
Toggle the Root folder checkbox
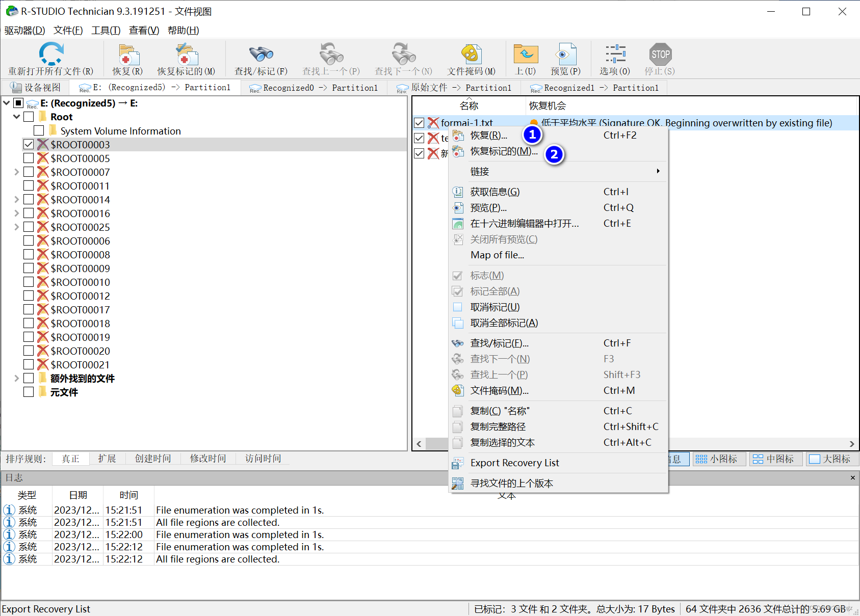(29, 117)
